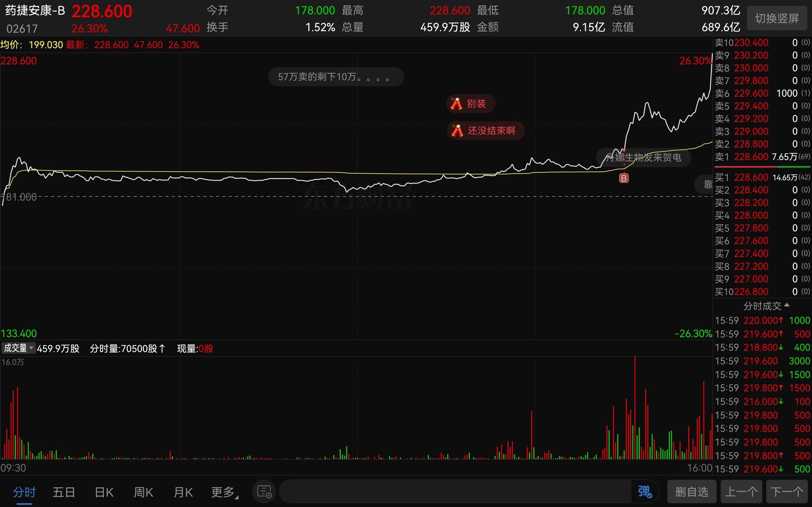Viewport: 812px width, 507px height.
Task: Switch to the 五日 tab
Action: [64, 492]
